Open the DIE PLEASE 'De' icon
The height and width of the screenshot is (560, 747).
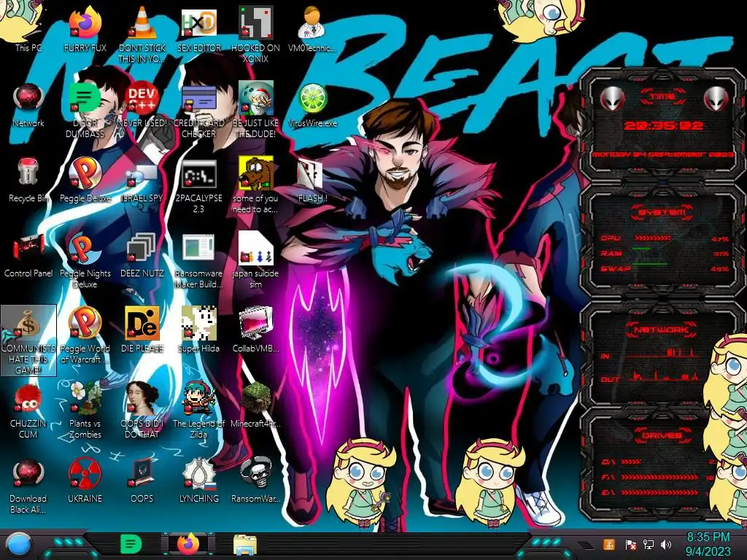pos(142,324)
